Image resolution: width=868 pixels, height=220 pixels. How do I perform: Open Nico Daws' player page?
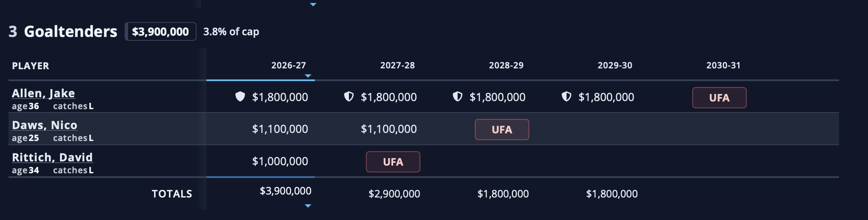point(45,125)
